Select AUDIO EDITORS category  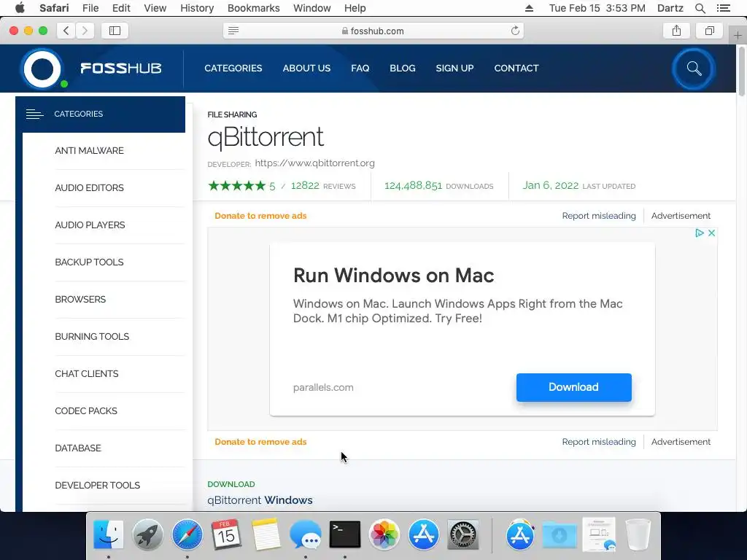coord(89,187)
